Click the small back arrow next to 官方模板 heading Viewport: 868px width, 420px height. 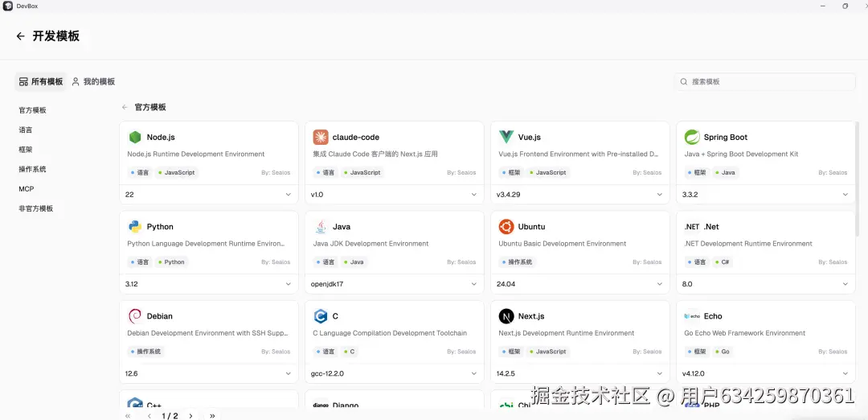click(x=125, y=107)
